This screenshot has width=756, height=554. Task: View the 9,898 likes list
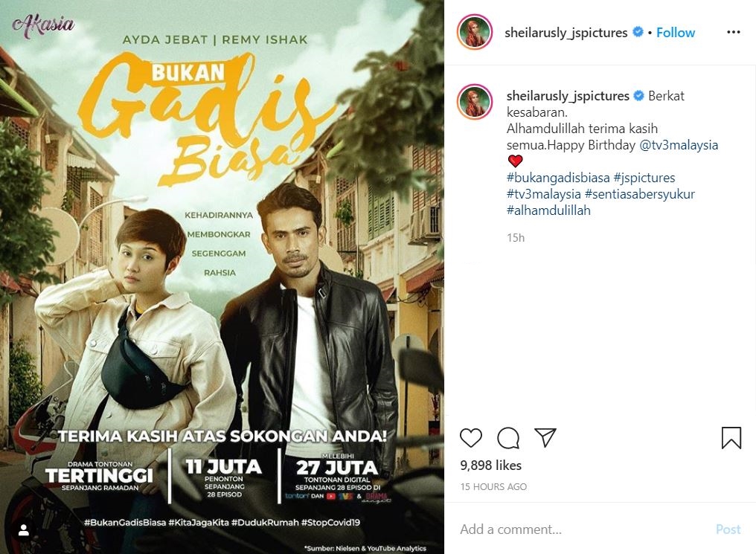pyautogui.click(x=491, y=466)
